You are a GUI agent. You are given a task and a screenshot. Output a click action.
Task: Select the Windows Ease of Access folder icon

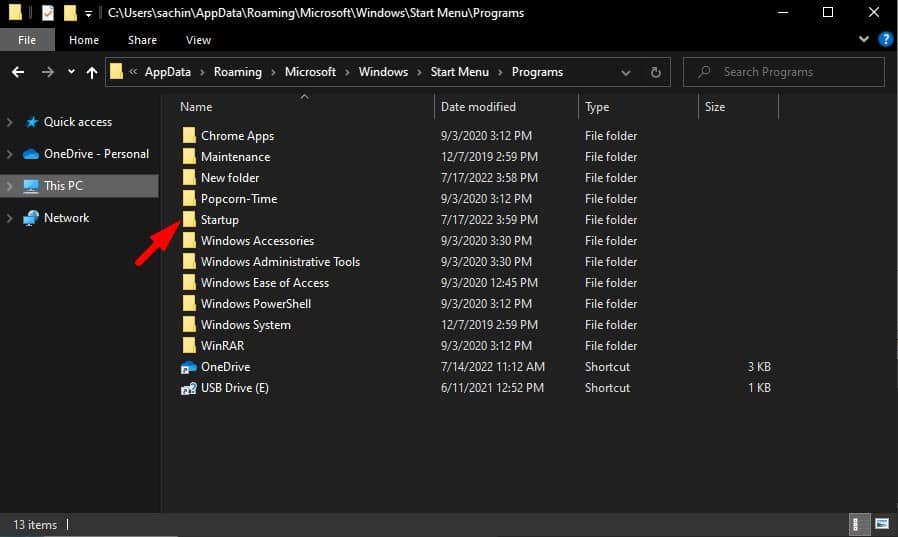(189, 282)
